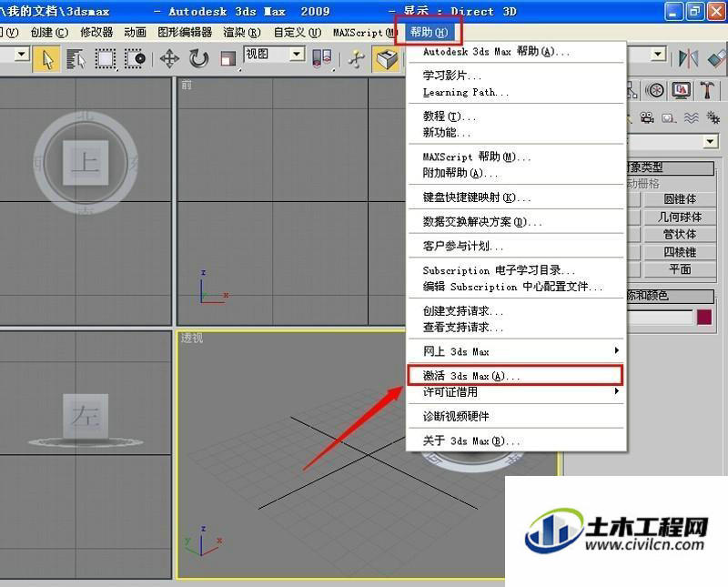Open the 创建(C) menu
Viewport: 728px width, 587px height.
(x=49, y=32)
